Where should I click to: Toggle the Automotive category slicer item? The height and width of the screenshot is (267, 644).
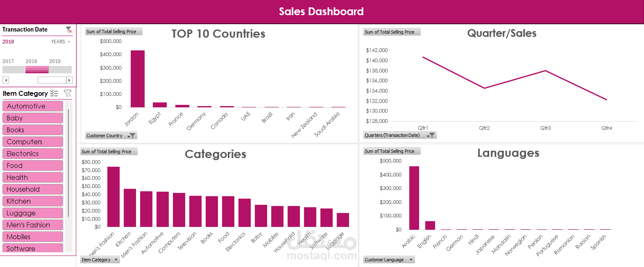[x=33, y=106]
